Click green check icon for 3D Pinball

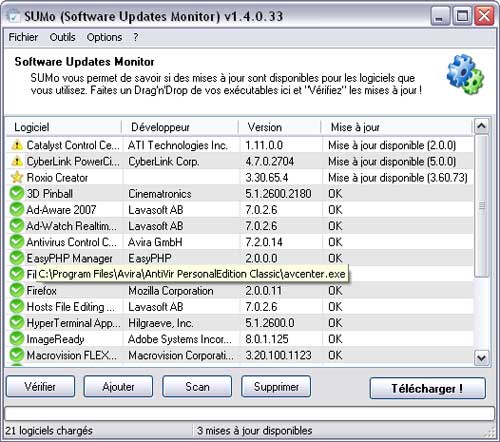tap(17, 194)
